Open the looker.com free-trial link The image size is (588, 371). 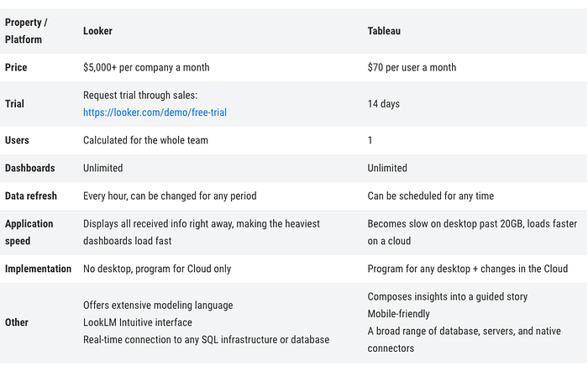click(155, 112)
